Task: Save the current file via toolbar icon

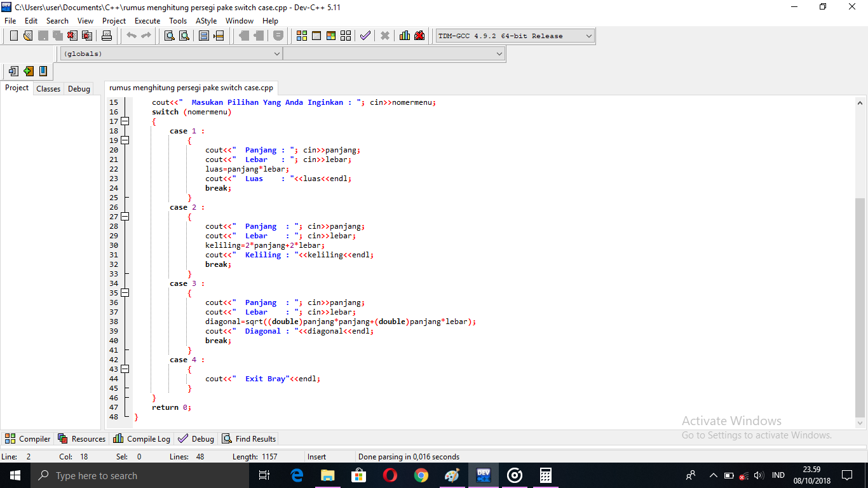Action: click(42, 36)
